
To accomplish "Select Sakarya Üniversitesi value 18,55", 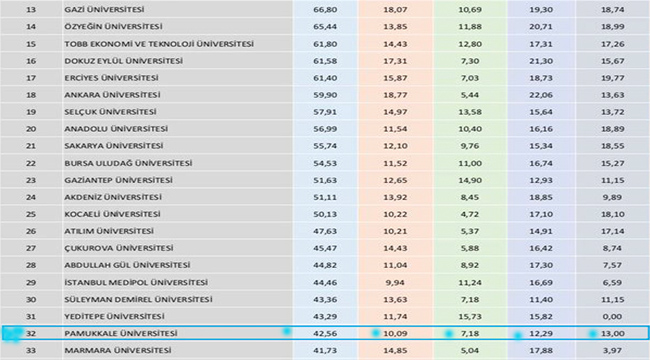I will click(612, 146).
